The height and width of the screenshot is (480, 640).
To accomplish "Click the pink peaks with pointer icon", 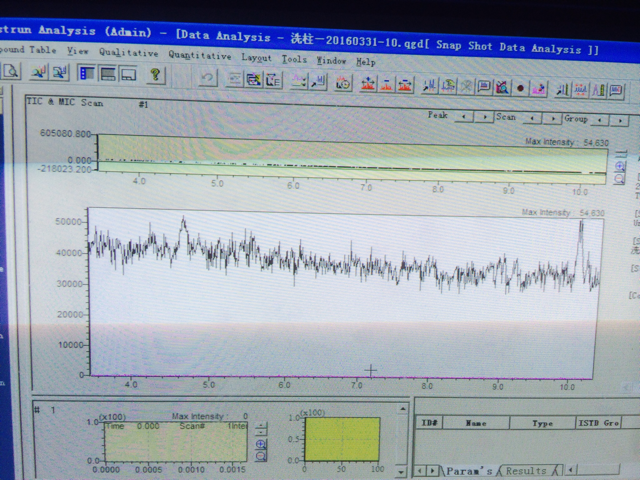I will click(x=539, y=88).
